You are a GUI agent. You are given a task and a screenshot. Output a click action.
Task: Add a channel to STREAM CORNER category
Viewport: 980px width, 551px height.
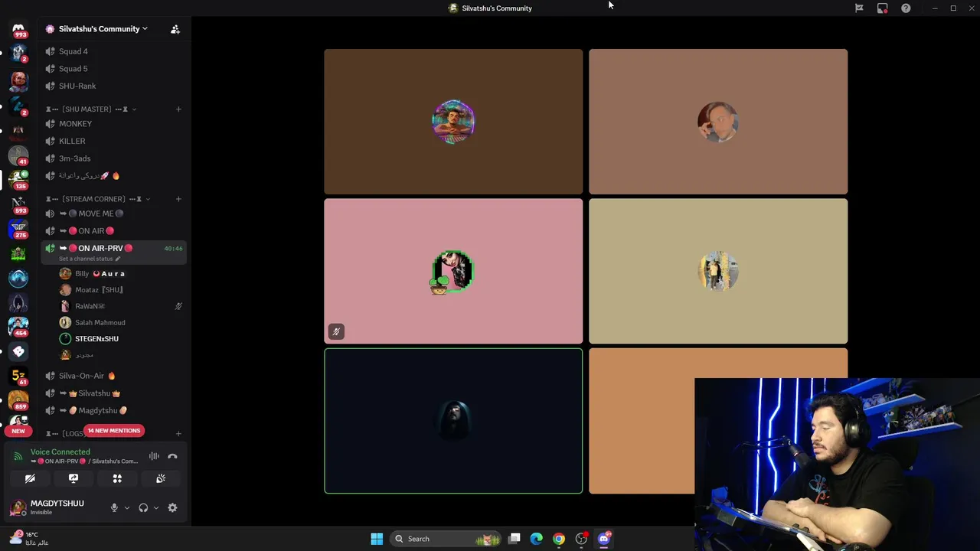point(178,199)
